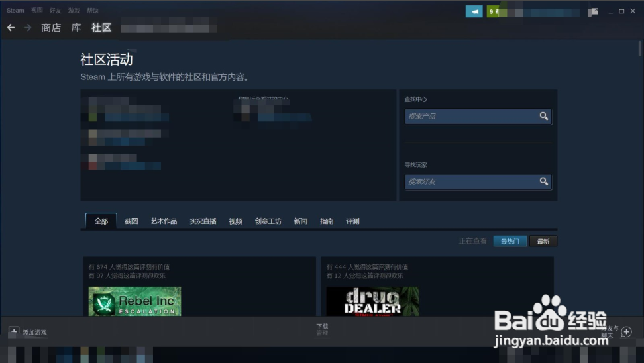
Task: Click the 查找中心 label
Action: click(415, 99)
